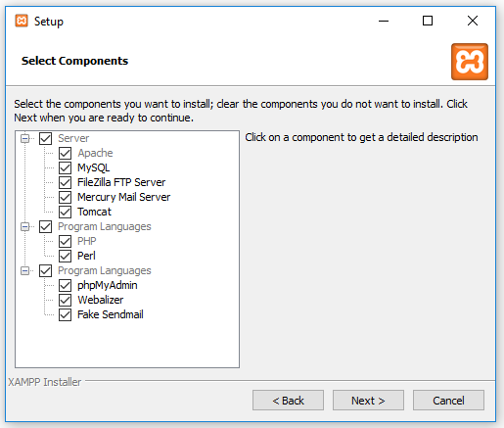Minimize the Setup window
This screenshot has height=428, width=504.
point(384,21)
